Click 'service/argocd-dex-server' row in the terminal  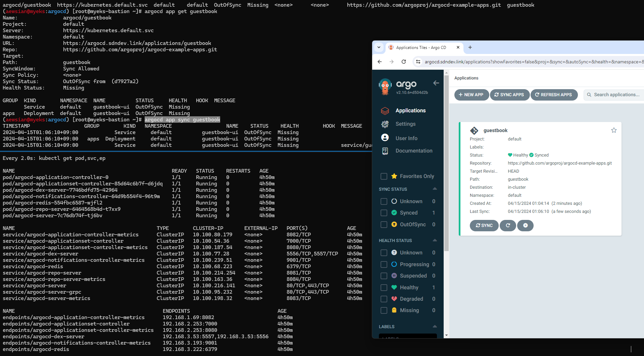pos(182,254)
